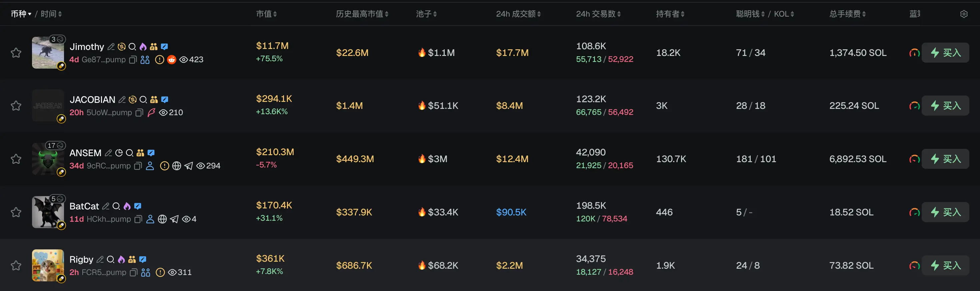Sort the list by 24h 交易数
Viewport: 980px width, 291px height.
598,14
